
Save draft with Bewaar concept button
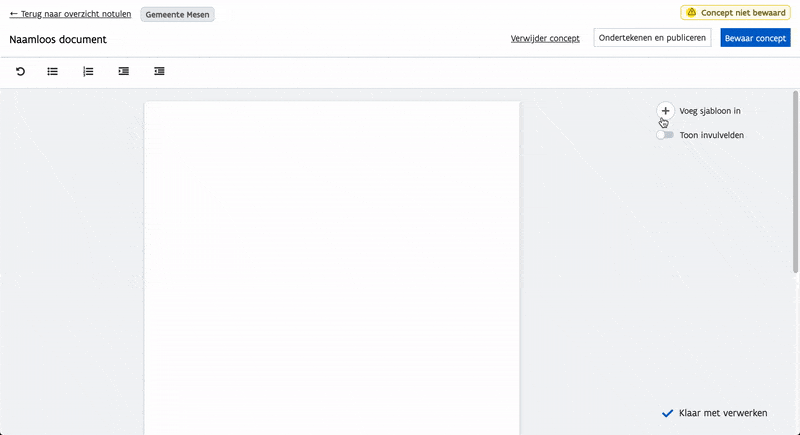point(755,38)
